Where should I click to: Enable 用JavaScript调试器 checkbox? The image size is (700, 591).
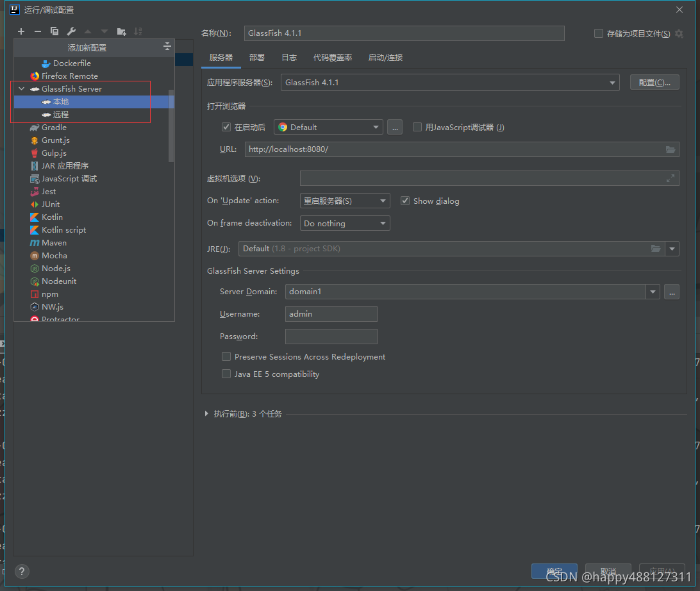(x=417, y=127)
